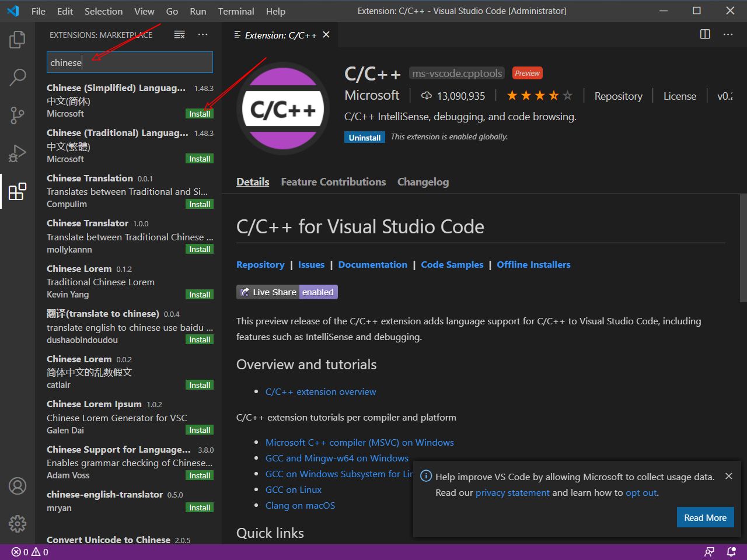
Task: Click the VS Code logo in title bar
Action: tap(13, 11)
